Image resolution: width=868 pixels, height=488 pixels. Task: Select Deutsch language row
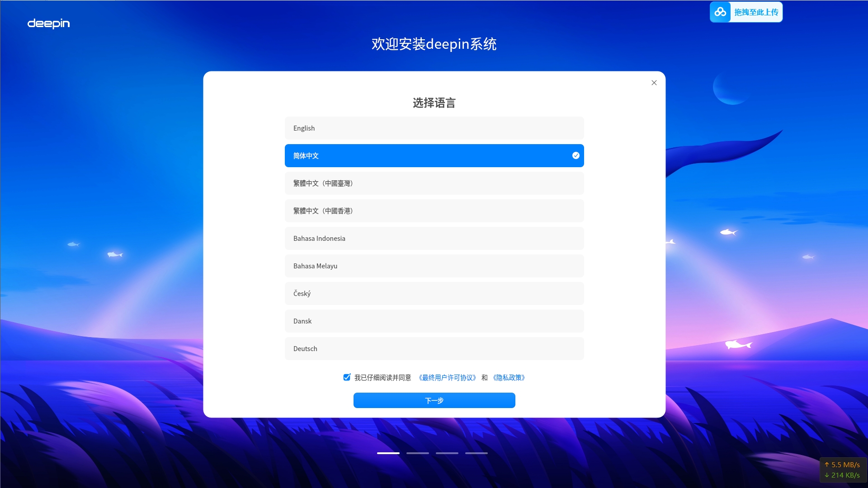click(434, 348)
